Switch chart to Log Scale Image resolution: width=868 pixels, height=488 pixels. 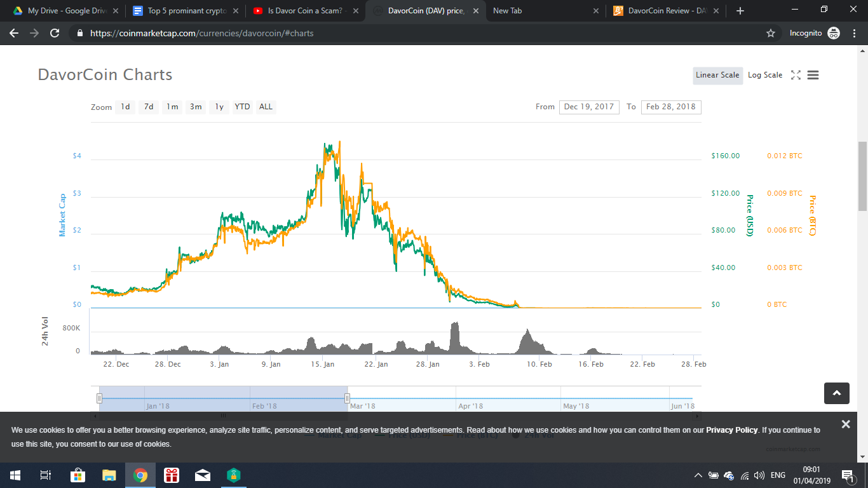click(x=765, y=75)
